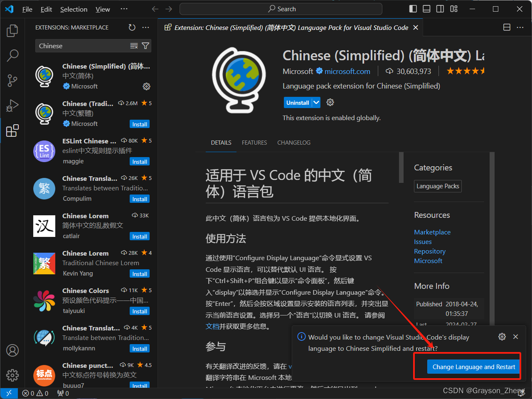Install Chinese Lorem by Kevin Yang

point(140,274)
